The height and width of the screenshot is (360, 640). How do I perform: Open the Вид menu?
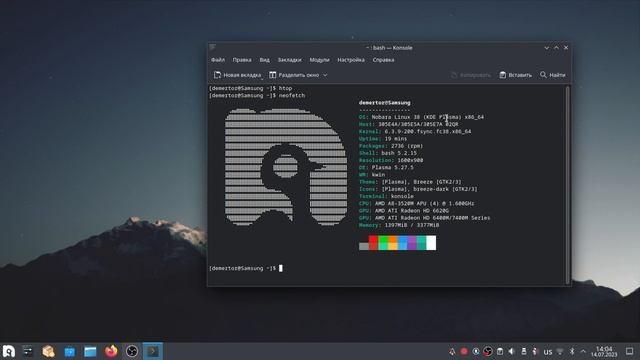pos(264,60)
